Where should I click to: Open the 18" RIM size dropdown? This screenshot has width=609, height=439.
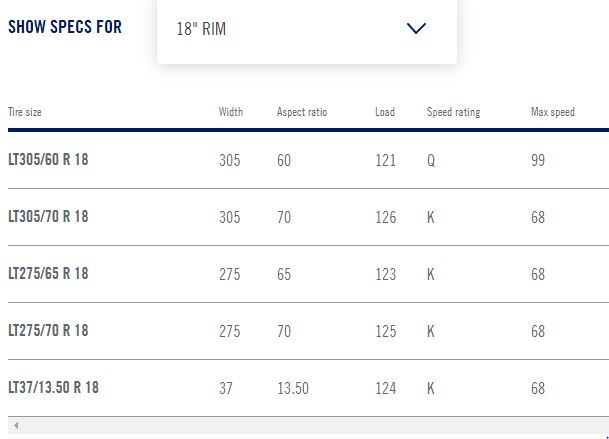[x=307, y=30]
